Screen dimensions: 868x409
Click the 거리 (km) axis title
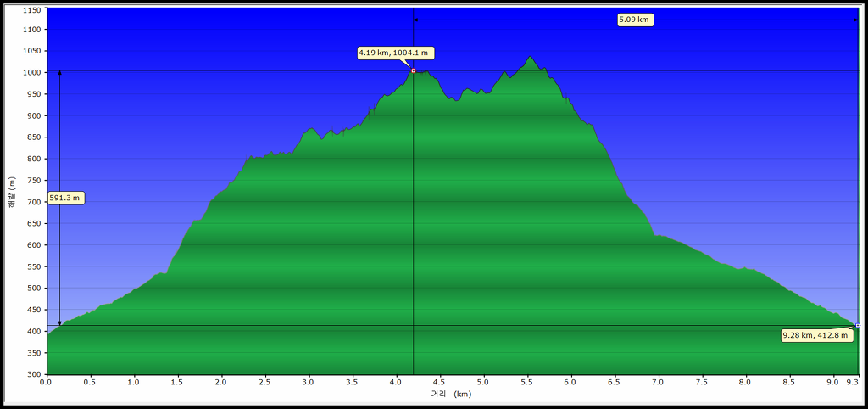click(x=451, y=395)
